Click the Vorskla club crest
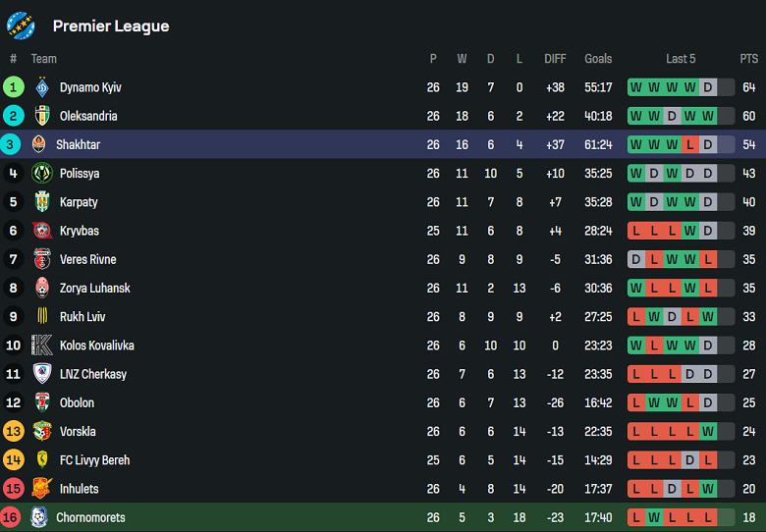The width and height of the screenshot is (766, 532). (x=42, y=432)
